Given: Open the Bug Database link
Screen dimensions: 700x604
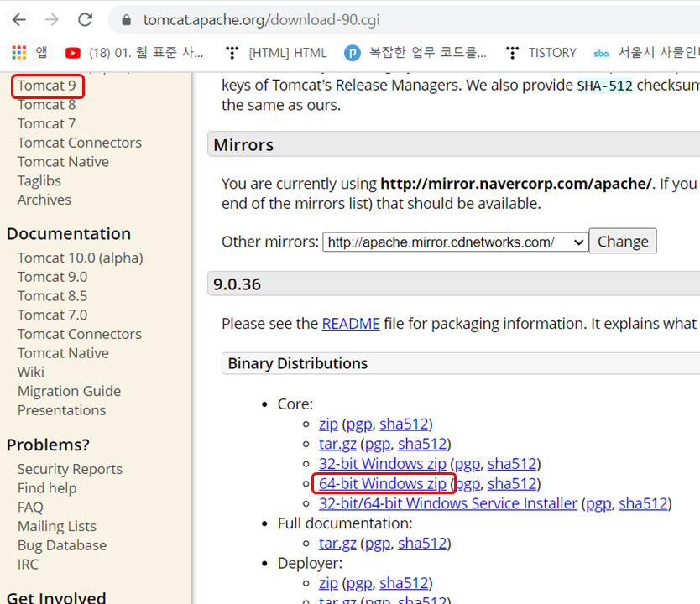Looking at the screenshot, I should tap(62, 545).
